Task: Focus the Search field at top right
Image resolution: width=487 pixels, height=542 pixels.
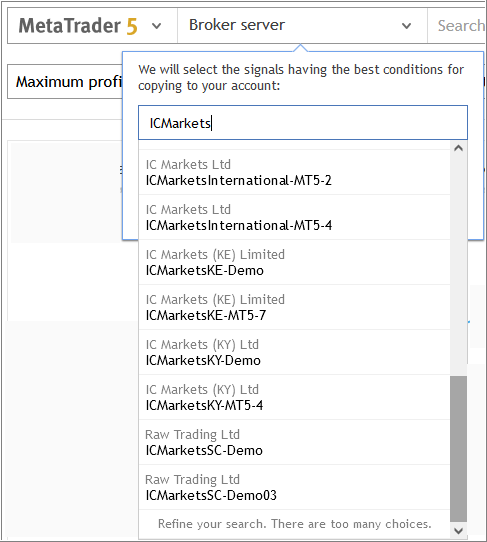Action: click(457, 26)
